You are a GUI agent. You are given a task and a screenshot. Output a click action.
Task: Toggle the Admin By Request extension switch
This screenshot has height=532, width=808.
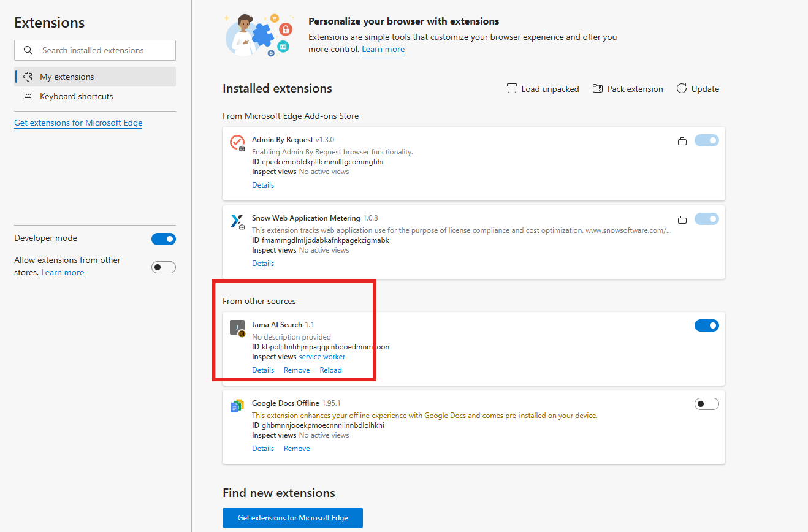707,140
